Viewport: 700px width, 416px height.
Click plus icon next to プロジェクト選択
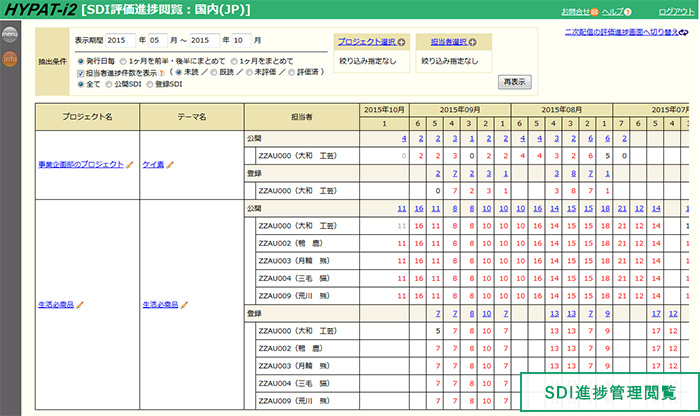pyautogui.click(x=401, y=43)
